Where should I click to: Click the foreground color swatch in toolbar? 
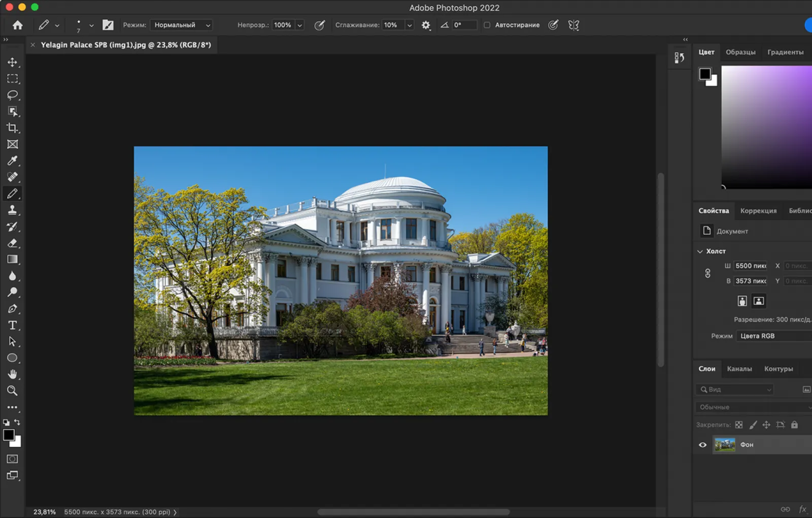(9, 435)
